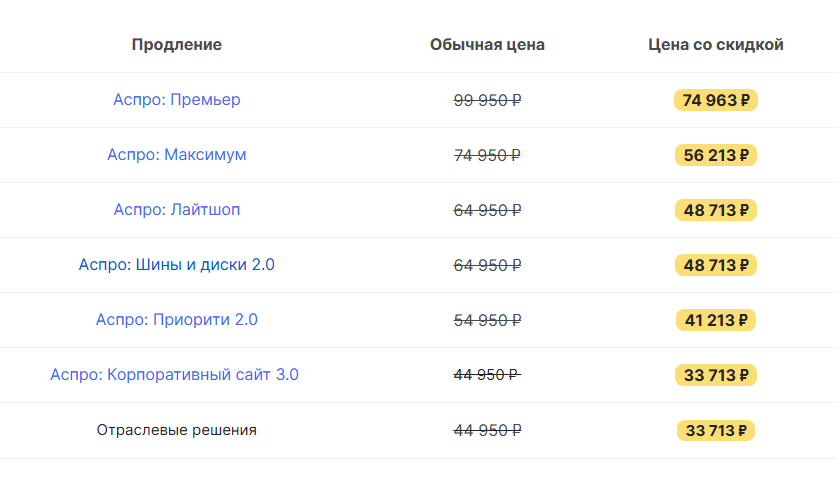Screen dimensions: 840x477
Task: Click the Аспро: Максимум link
Action: pyautogui.click(x=177, y=155)
